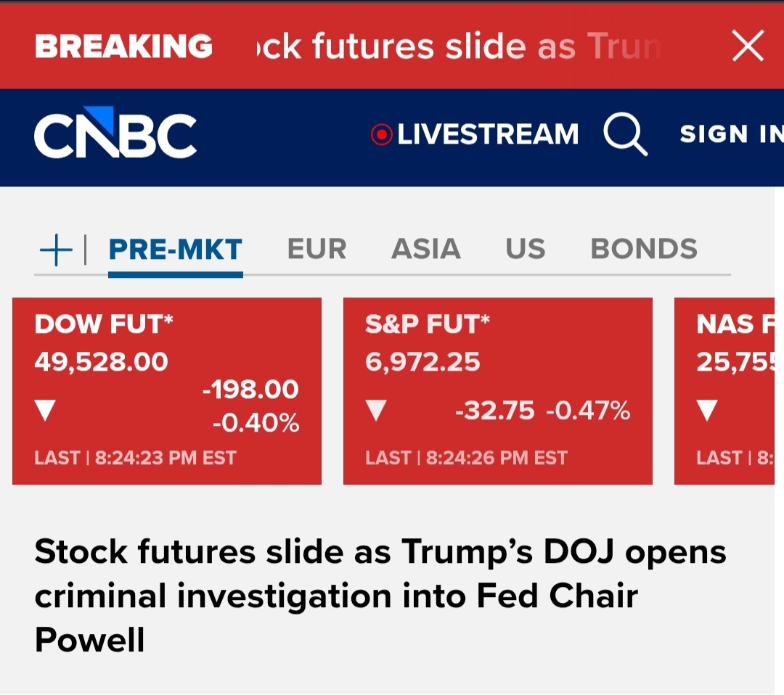
Task: Show the BONDS tab
Action: (643, 250)
